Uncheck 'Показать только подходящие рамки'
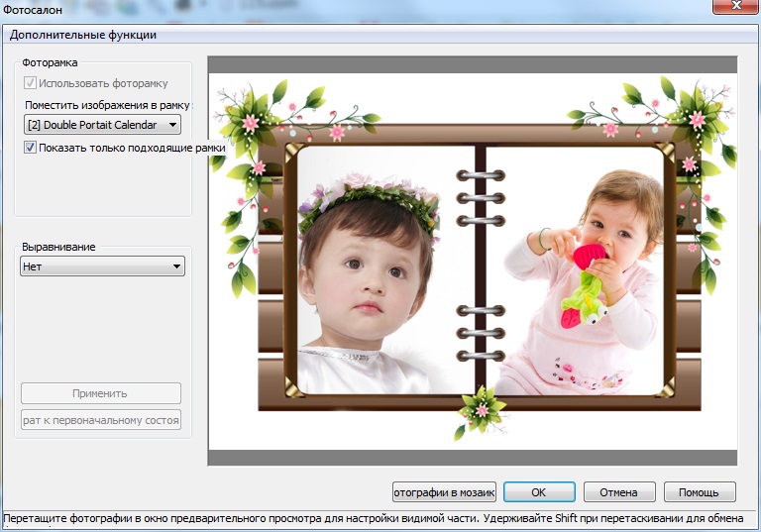 (30, 148)
